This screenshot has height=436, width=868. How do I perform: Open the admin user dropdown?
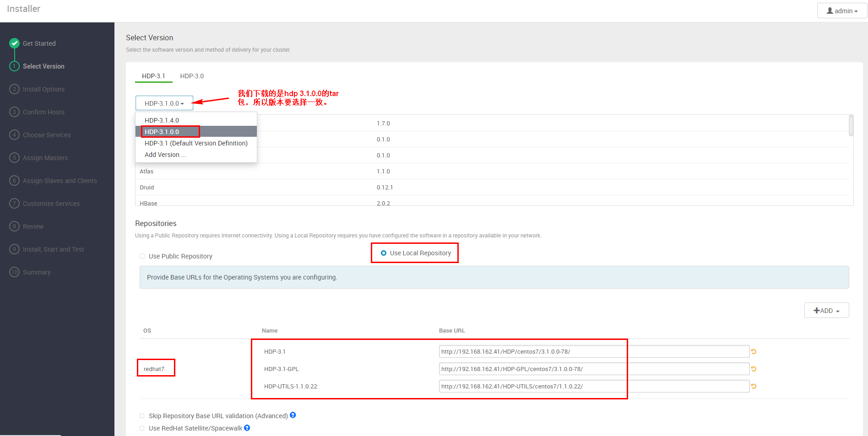click(842, 11)
